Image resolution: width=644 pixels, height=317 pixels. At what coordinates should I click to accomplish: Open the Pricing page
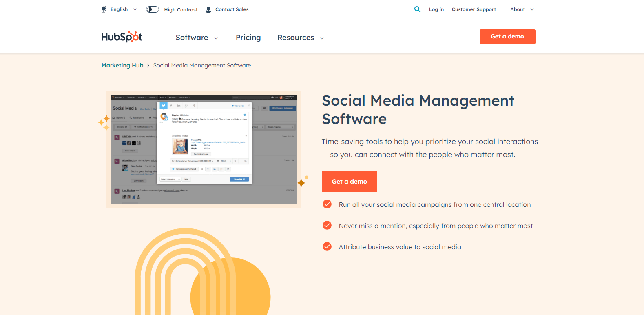[x=248, y=38]
